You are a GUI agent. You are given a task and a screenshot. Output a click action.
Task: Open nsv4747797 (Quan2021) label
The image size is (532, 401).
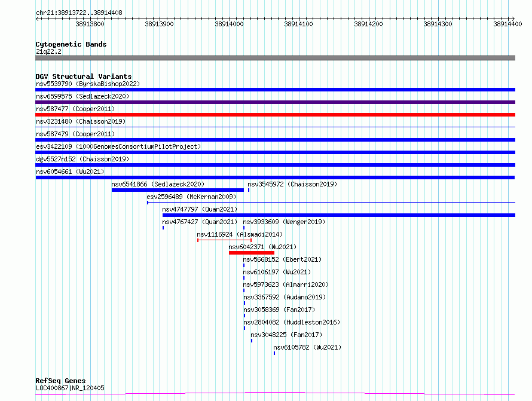[200, 209]
